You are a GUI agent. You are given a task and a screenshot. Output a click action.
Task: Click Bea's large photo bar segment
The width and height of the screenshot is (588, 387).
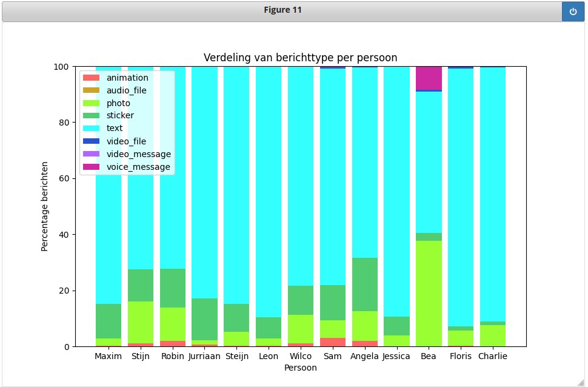point(429,294)
